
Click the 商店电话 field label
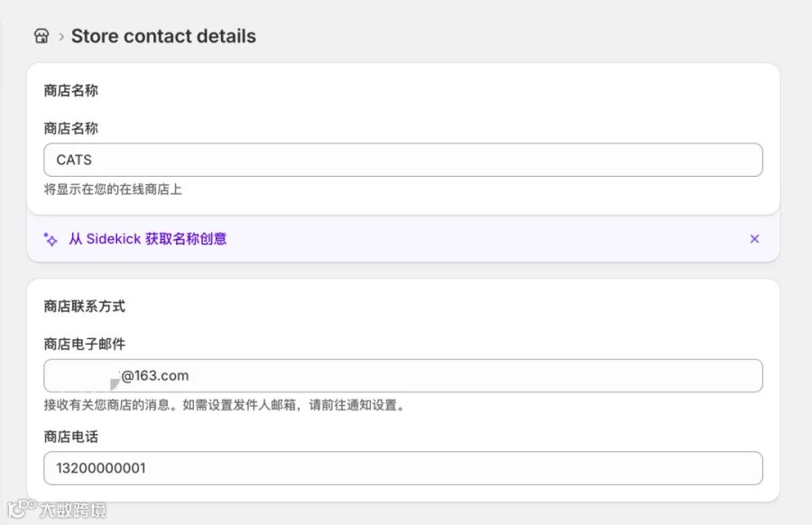[71, 437]
